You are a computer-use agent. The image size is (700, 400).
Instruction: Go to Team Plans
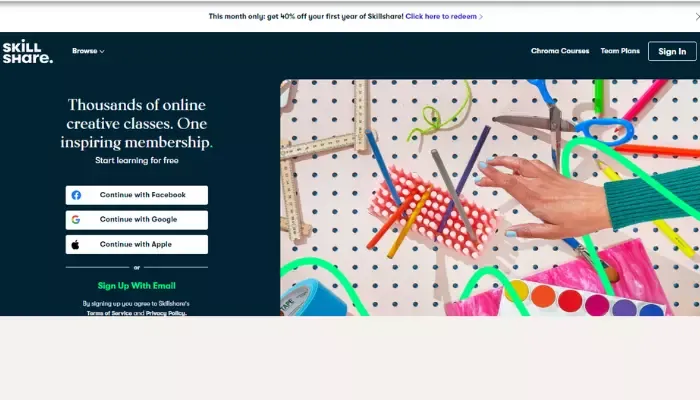620,51
